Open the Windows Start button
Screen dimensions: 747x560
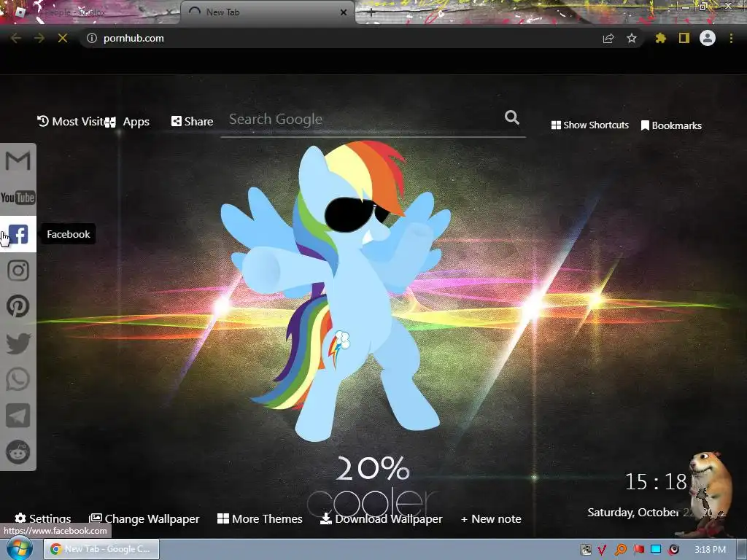19,548
